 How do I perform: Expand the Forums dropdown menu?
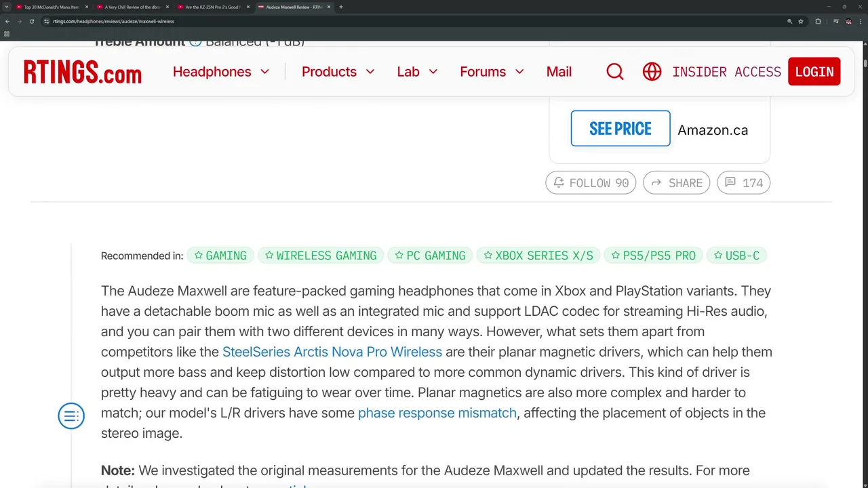pyautogui.click(x=492, y=72)
